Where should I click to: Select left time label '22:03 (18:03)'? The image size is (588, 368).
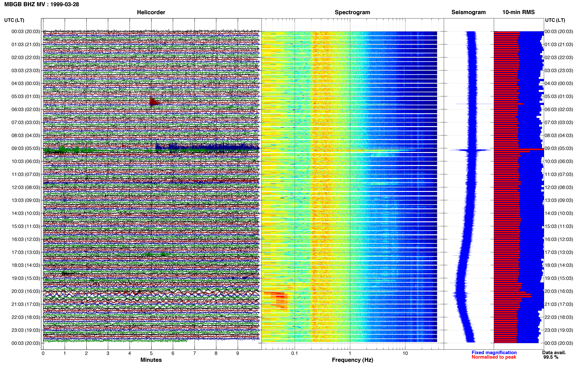[x=26, y=317]
